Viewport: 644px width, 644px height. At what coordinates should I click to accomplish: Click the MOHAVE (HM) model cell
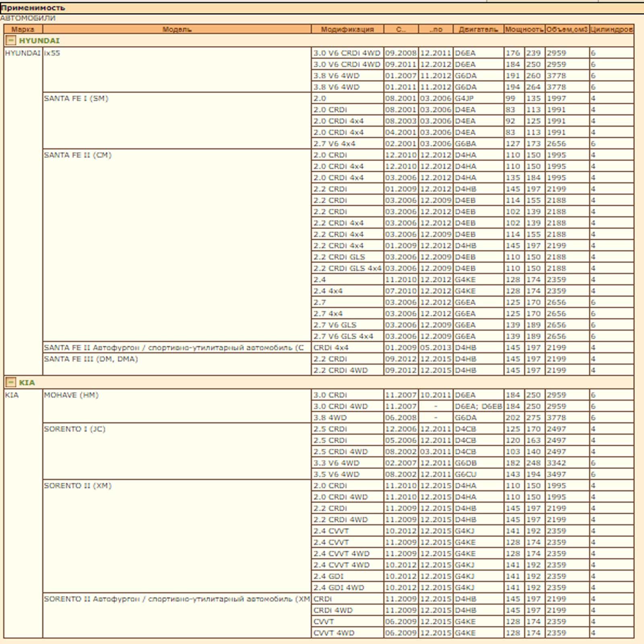click(x=71, y=395)
